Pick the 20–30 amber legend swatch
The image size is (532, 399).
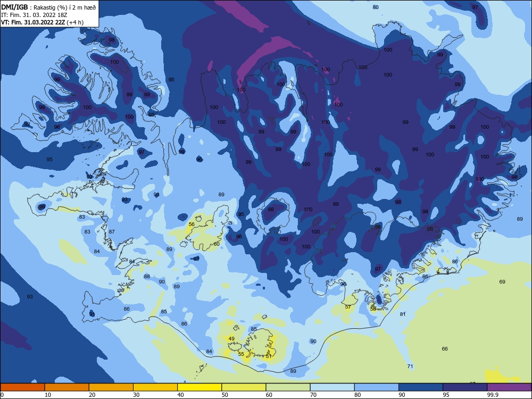pyautogui.click(x=111, y=387)
